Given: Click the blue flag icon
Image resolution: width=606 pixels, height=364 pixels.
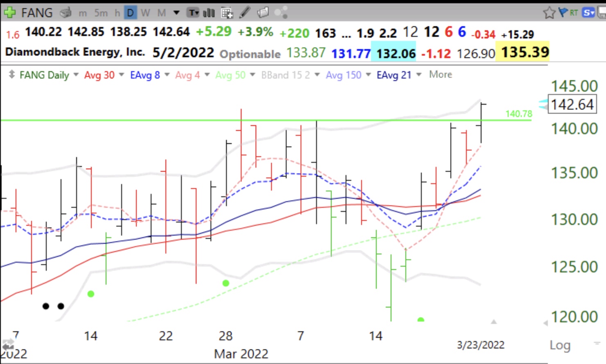Looking at the screenshot, I should [563, 12].
